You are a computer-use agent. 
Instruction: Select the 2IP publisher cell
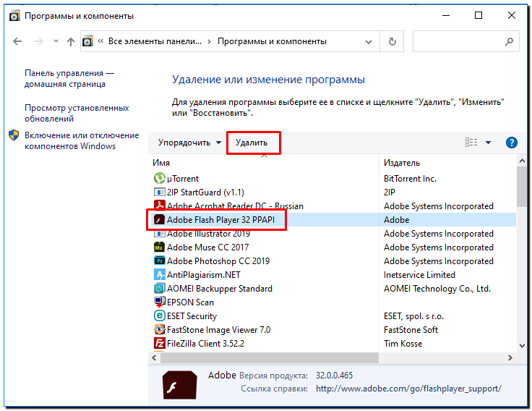point(389,192)
